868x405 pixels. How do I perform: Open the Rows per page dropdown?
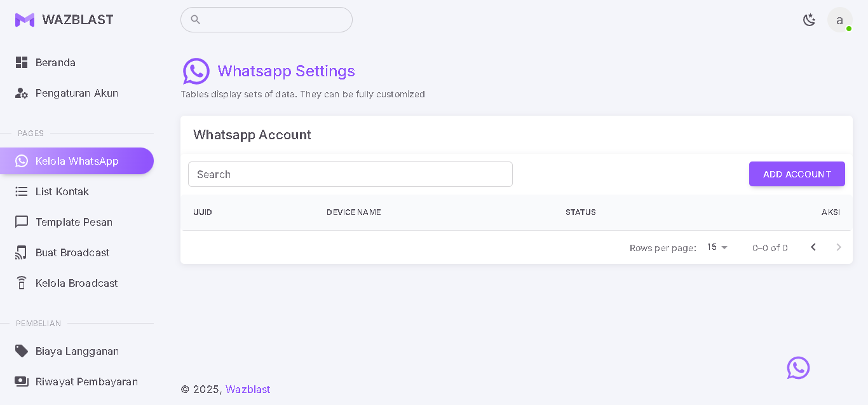(x=717, y=247)
